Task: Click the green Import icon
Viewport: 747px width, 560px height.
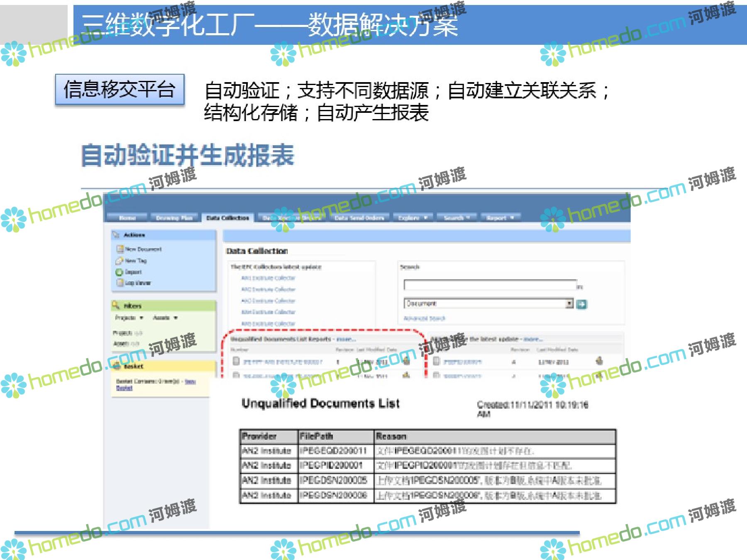Action: (120, 272)
